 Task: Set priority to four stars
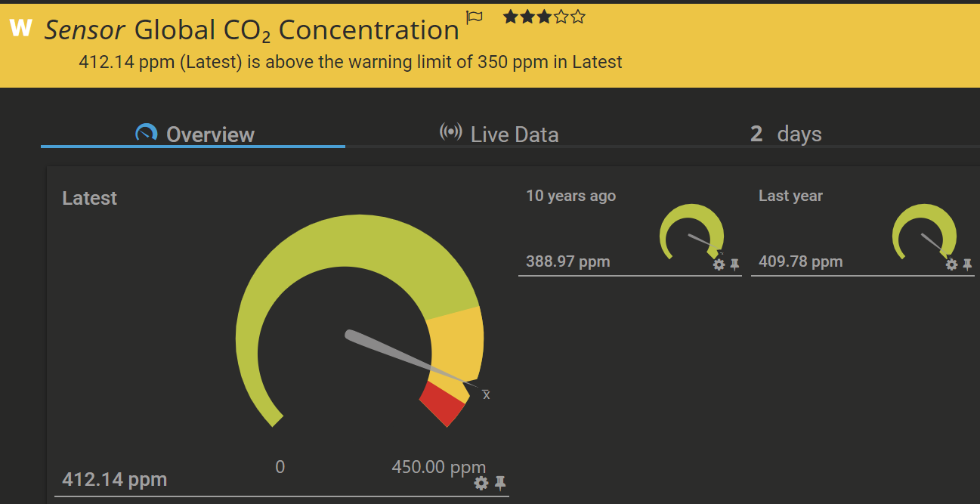coord(561,17)
